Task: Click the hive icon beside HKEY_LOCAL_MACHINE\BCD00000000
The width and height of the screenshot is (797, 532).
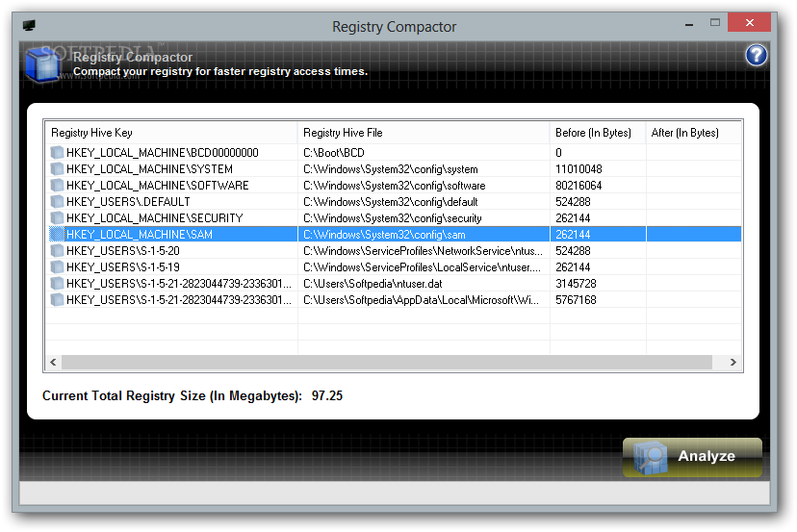Action: coord(57,152)
